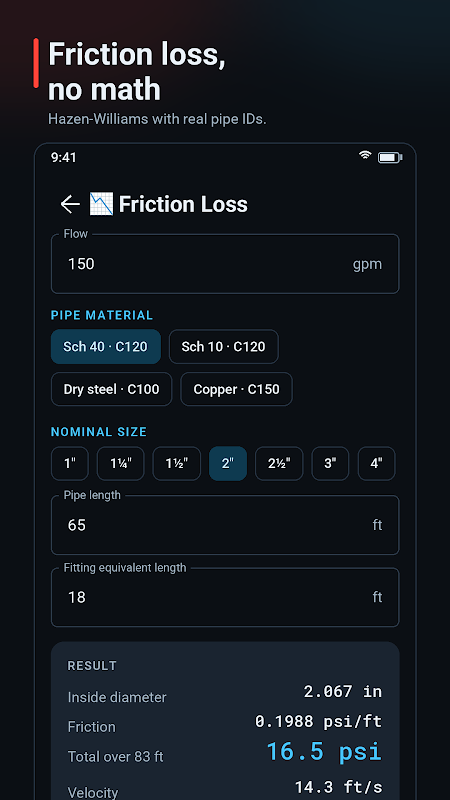Click the friction loss chart icon

click(101, 204)
